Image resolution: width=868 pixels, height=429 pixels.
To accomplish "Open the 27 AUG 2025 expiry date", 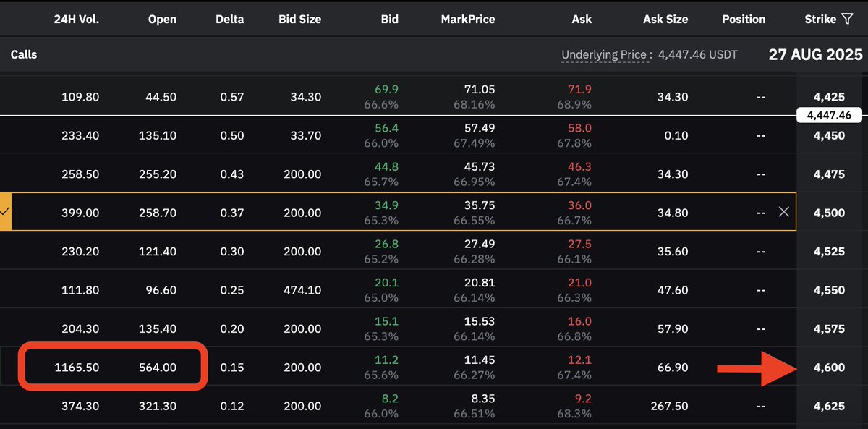I will pos(815,54).
